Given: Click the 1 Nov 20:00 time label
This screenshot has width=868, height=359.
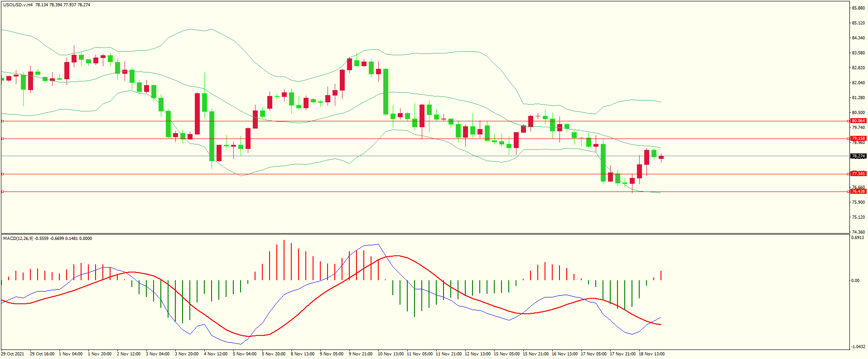Looking at the screenshot, I should [100, 354].
